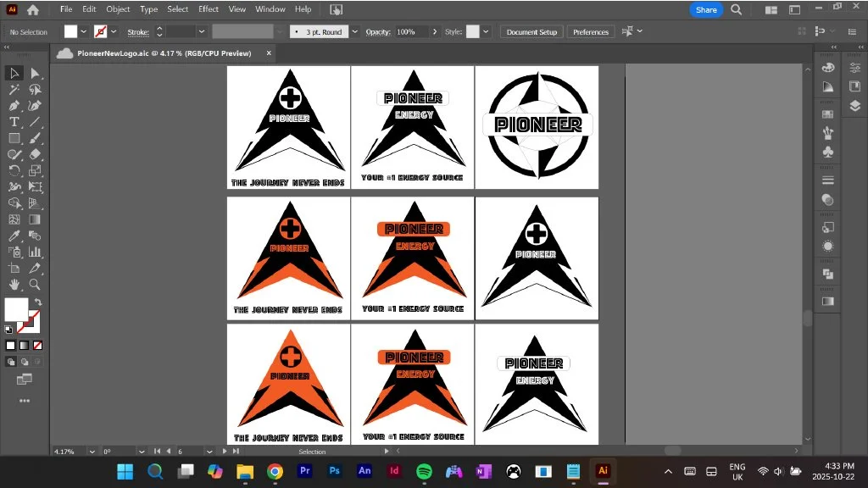868x488 pixels.
Task: Expand the Opacity arrow
Action: click(435, 31)
